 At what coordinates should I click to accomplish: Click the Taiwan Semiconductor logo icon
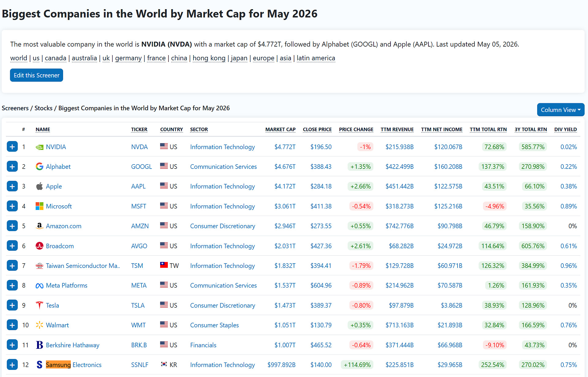pyautogui.click(x=40, y=266)
